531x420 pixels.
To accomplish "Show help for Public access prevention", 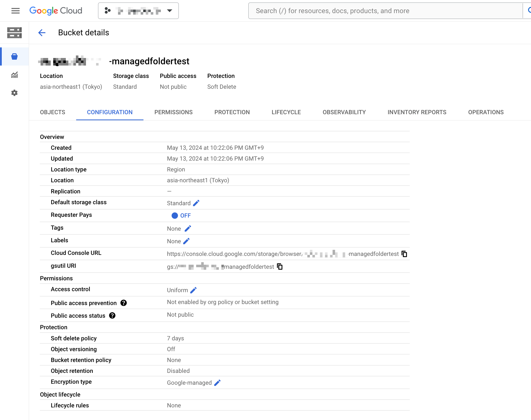I will click(x=124, y=303).
